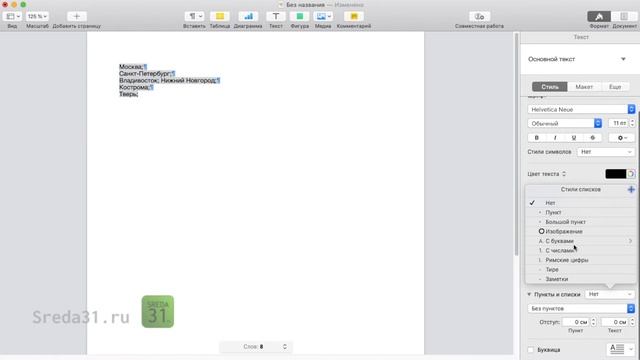
Task: Toggle bold formatting (B)
Action: coord(536,138)
